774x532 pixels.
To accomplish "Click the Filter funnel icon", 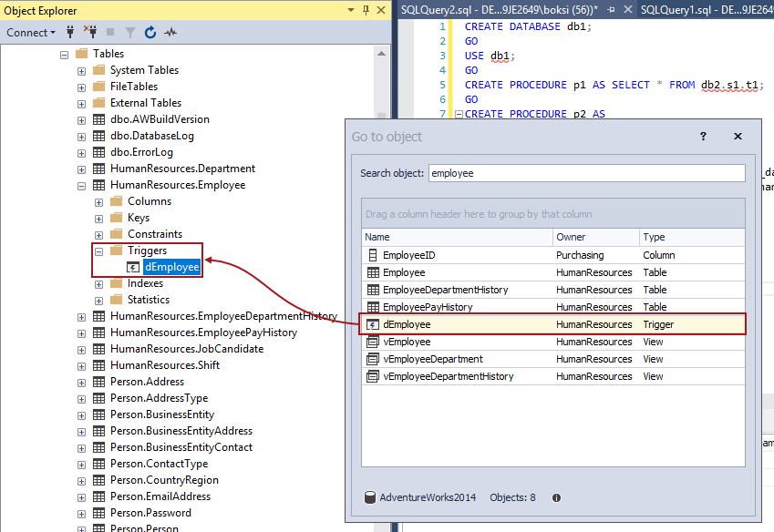I will click(129, 33).
